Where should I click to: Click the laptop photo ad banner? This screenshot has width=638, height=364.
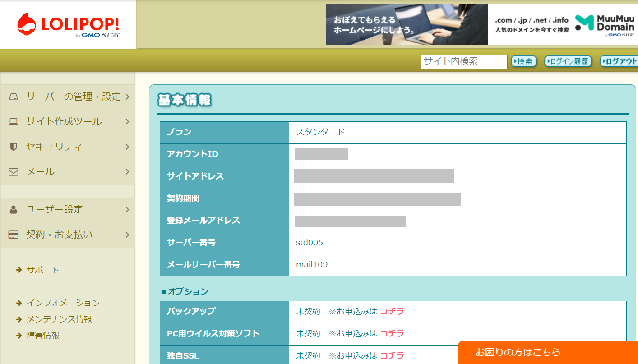click(407, 24)
